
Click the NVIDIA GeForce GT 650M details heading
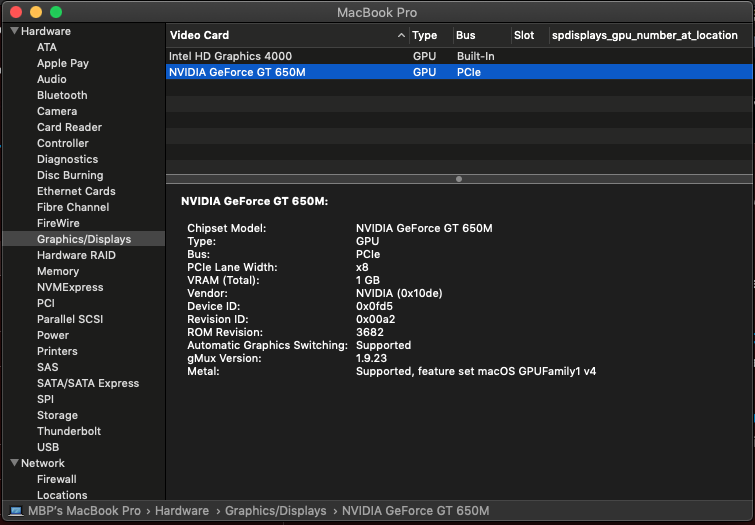tap(254, 201)
